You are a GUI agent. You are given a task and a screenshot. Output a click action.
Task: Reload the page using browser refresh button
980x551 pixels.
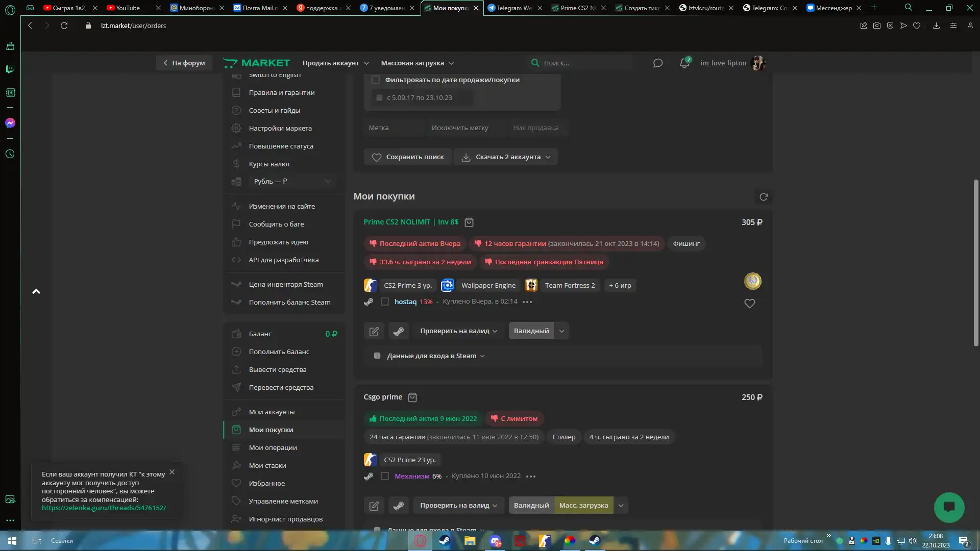tap(64, 26)
